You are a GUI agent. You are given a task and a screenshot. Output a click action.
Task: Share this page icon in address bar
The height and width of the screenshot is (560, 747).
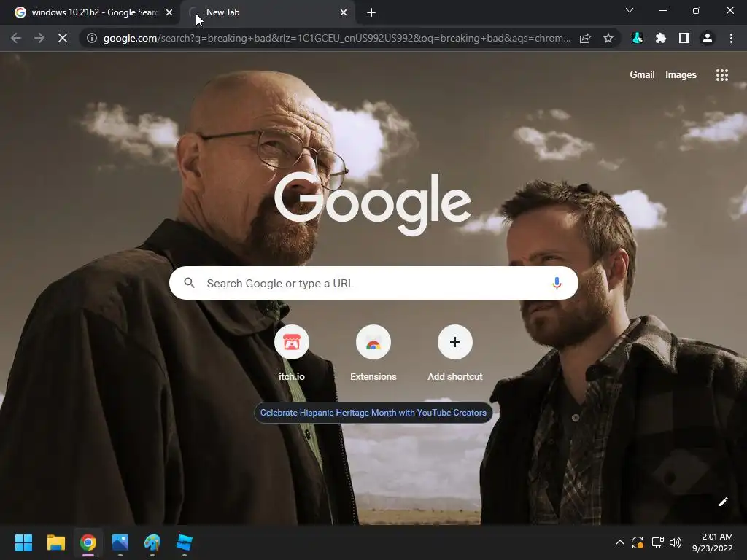[x=585, y=38]
